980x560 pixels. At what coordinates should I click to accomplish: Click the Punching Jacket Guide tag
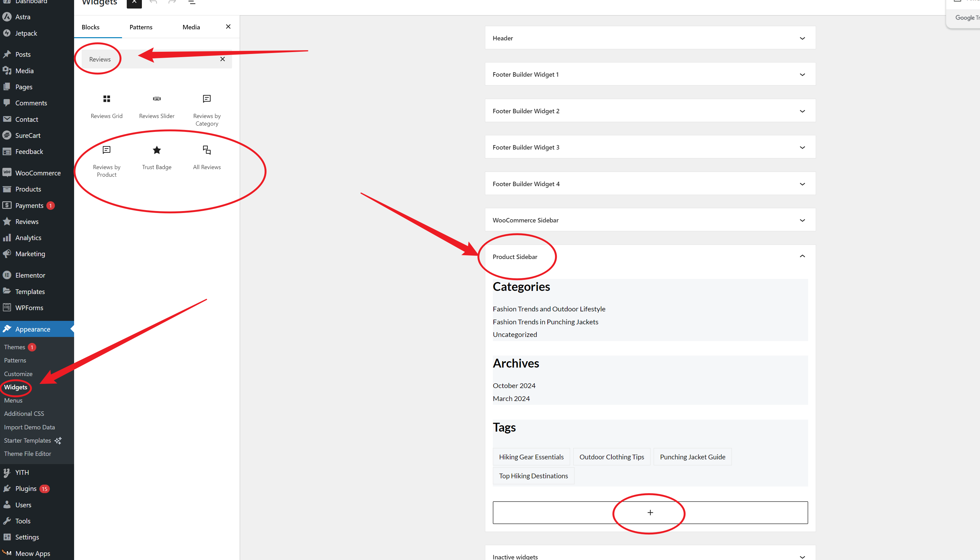(x=692, y=457)
